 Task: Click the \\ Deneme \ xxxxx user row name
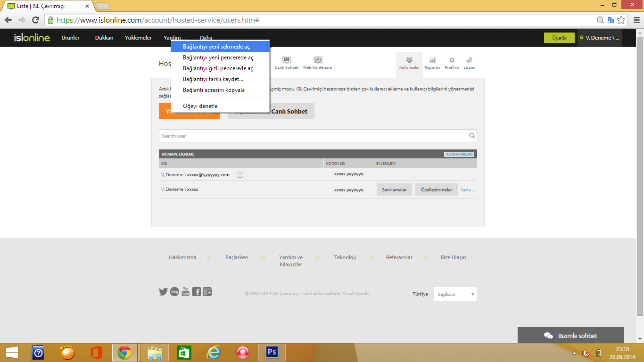click(180, 189)
